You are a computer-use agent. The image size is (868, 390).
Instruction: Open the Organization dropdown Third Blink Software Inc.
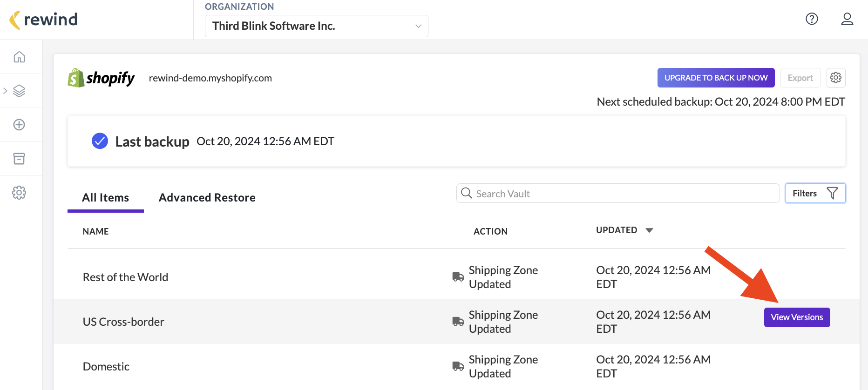click(x=317, y=26)
